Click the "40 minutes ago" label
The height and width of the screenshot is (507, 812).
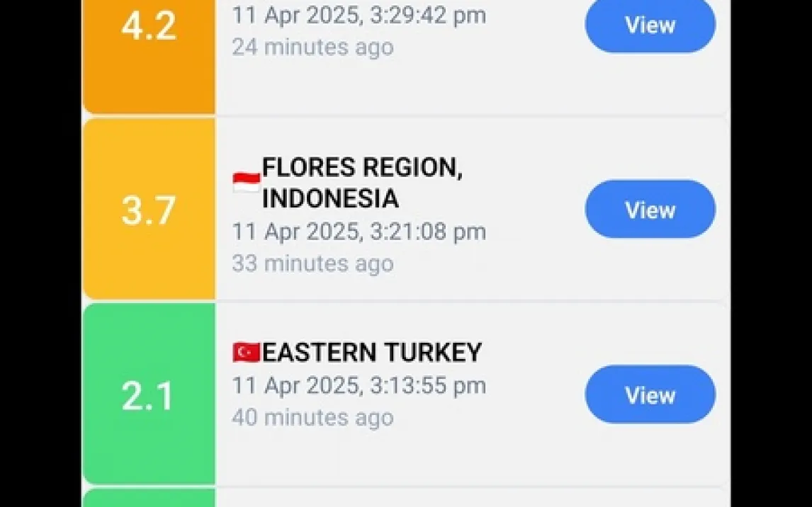tap(312, 417)
